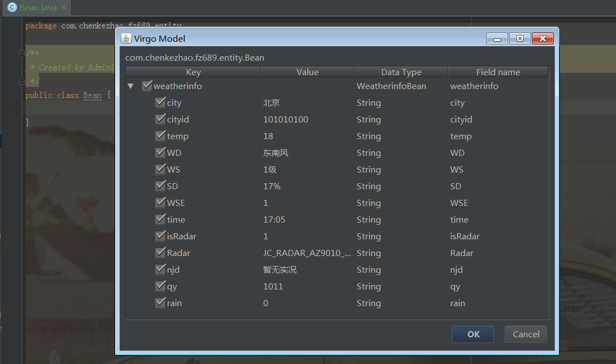The image size is (616, 364).
Task: Click the Key column header
Action: [193, 72]
